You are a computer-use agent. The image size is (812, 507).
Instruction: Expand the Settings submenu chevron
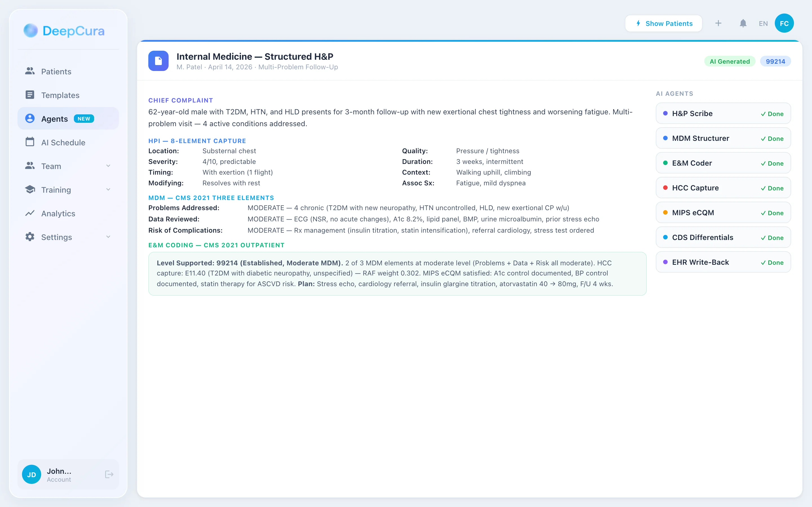(x=108, y=237)
